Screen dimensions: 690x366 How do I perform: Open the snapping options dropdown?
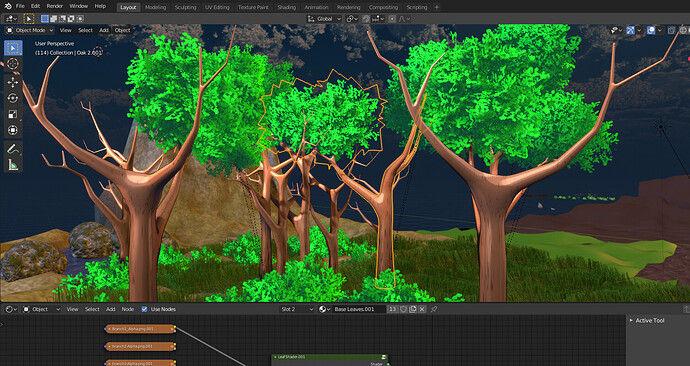(378, 19)
